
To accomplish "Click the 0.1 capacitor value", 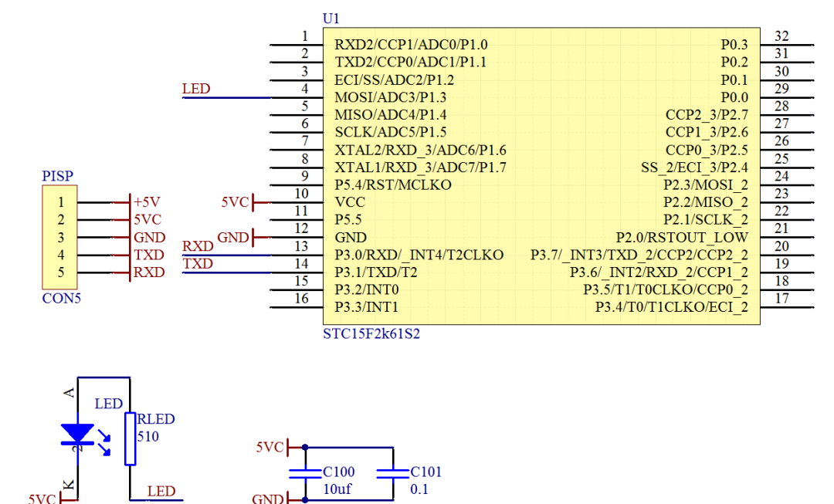I will point(419,489).
